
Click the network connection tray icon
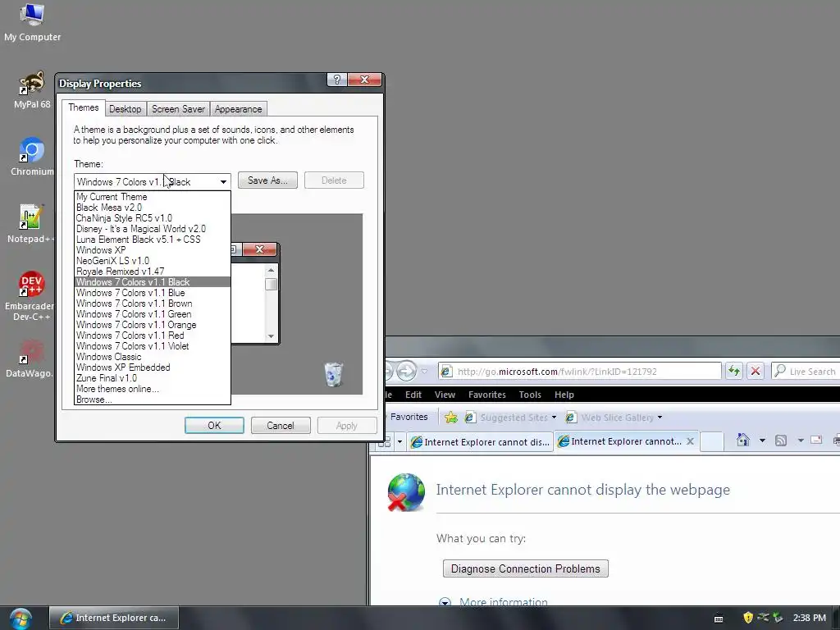click(763, 618)
